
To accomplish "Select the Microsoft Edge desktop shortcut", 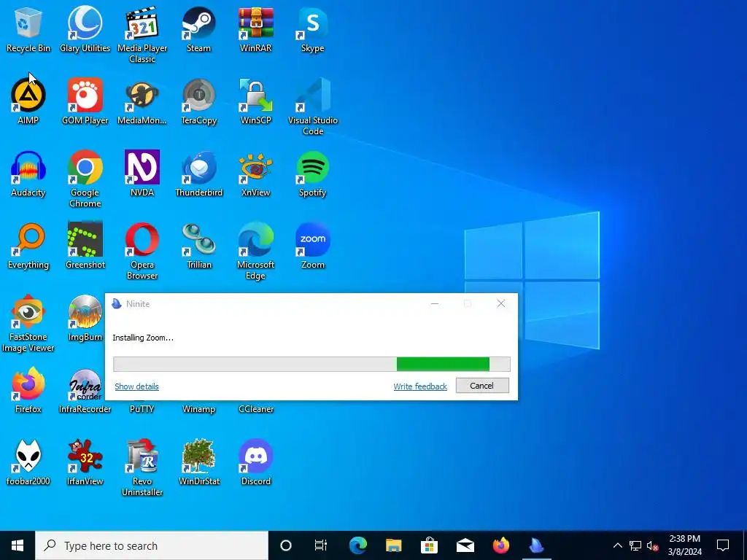I will pyautogui.click(x=256, y=251).
